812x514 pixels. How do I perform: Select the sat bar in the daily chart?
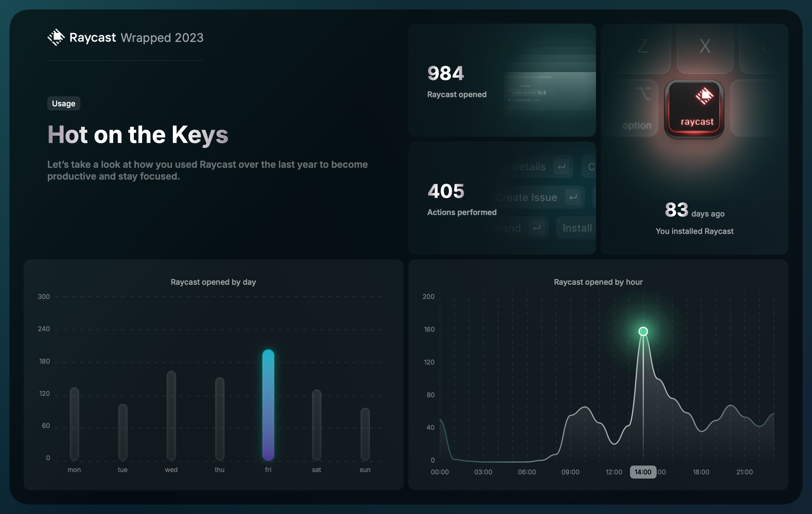[x=317, y=425]
